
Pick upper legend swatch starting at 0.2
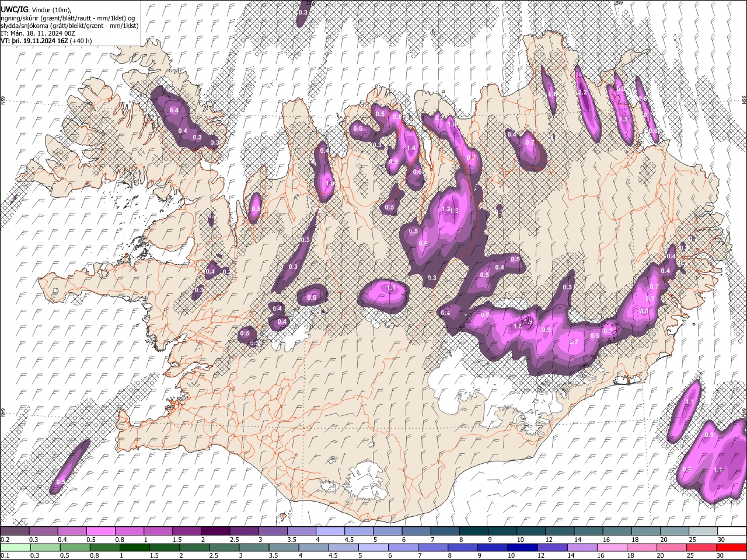coord(15,531)
